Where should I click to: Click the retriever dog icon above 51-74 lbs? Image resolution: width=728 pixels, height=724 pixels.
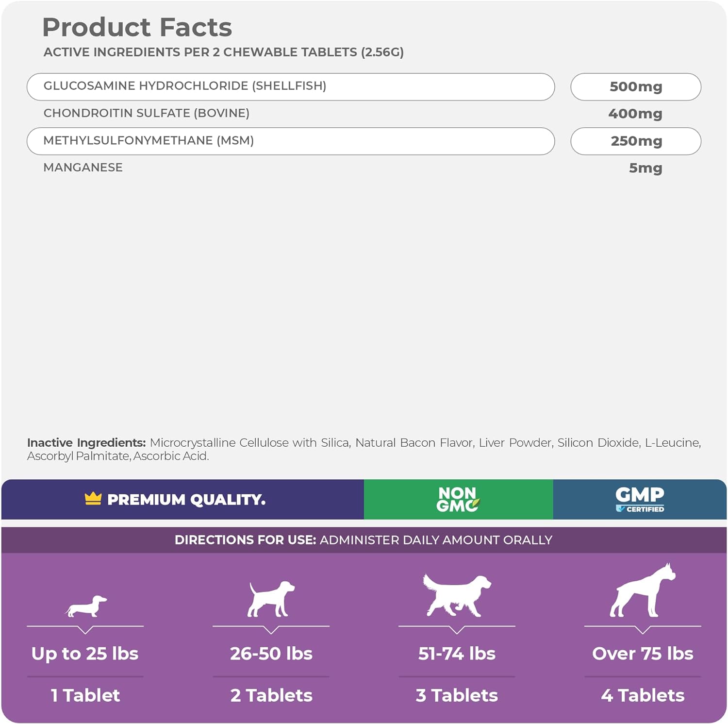click(456, 595)
